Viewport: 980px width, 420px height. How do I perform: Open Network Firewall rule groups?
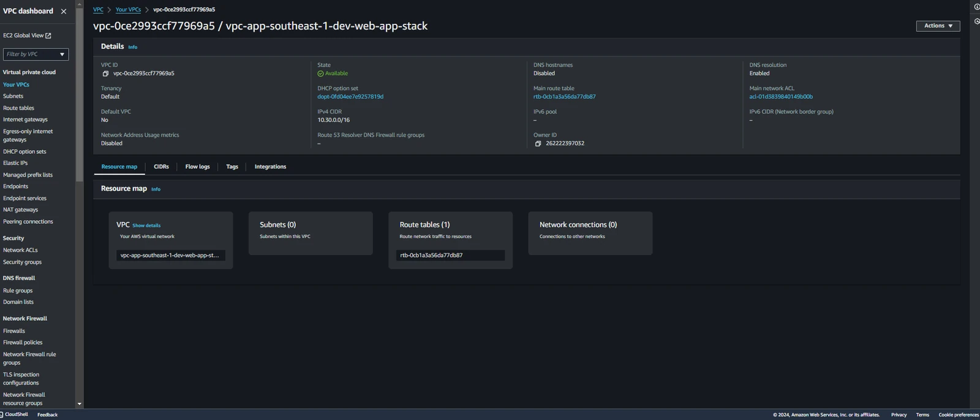[x=29, y=359]
